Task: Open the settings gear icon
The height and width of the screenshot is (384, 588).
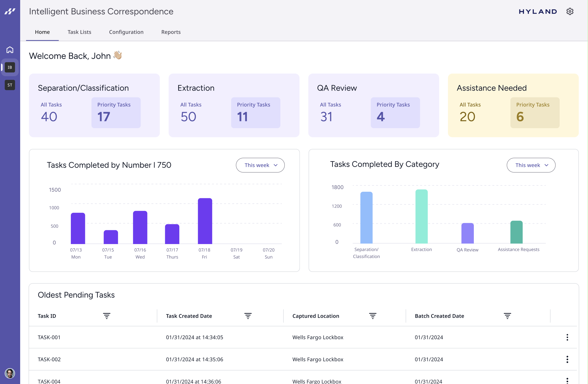Action: 570,11
